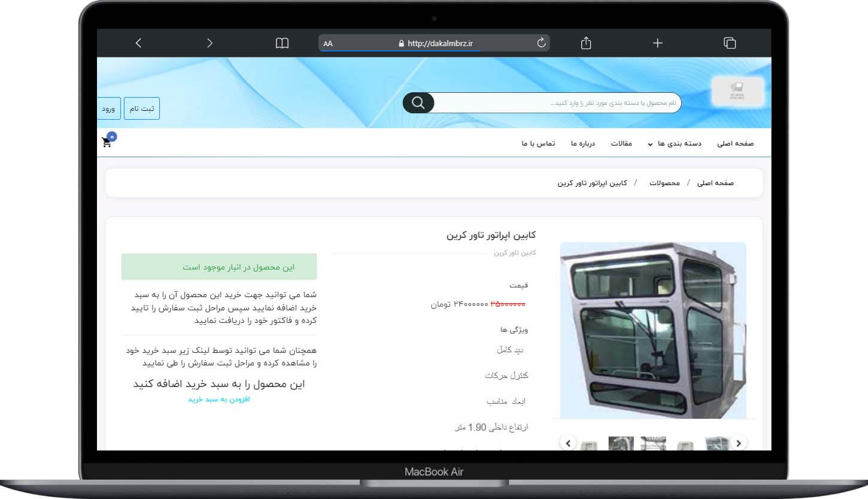Click محصولات in the breadcrumb
This screenshot has height=499, width=868.
pyautogui.click(x=664, y=183)
